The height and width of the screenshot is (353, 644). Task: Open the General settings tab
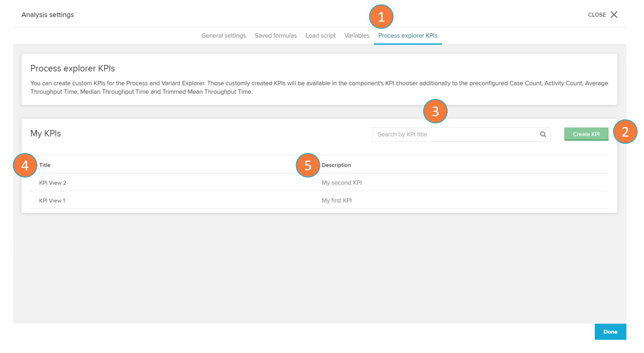click(x=224, y=36)
